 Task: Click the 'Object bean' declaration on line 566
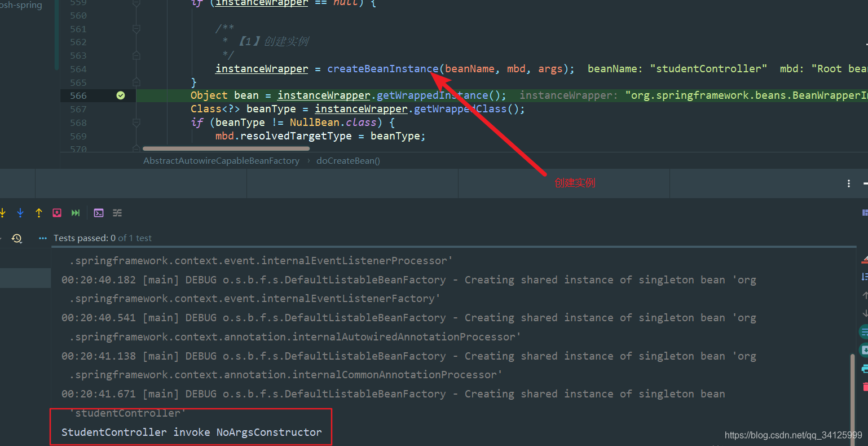click(224, 95)
